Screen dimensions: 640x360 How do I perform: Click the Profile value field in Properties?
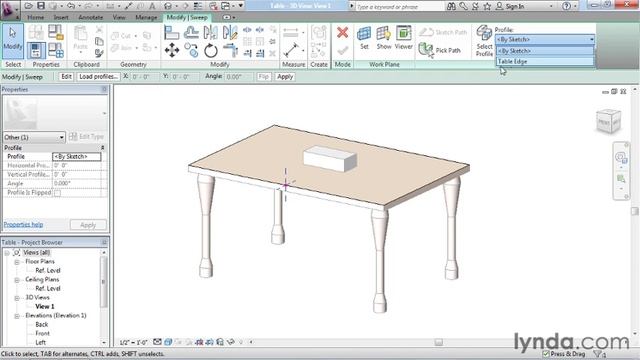[77, 157]
